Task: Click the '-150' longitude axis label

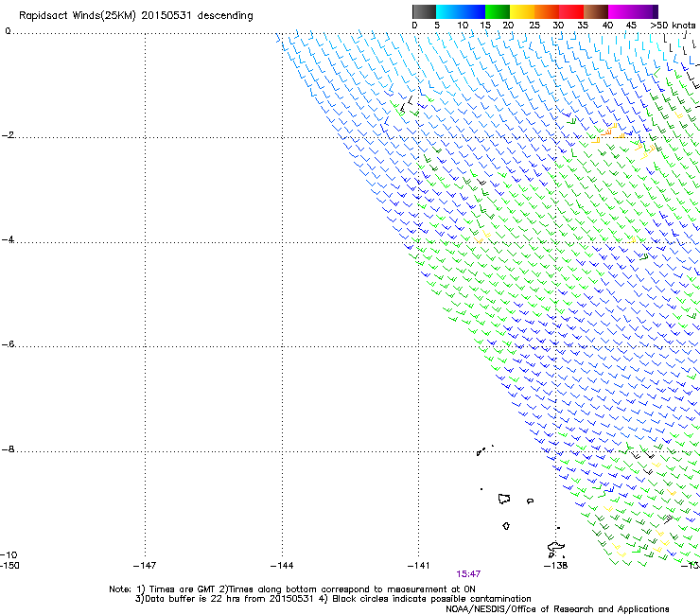Action: 9,566
